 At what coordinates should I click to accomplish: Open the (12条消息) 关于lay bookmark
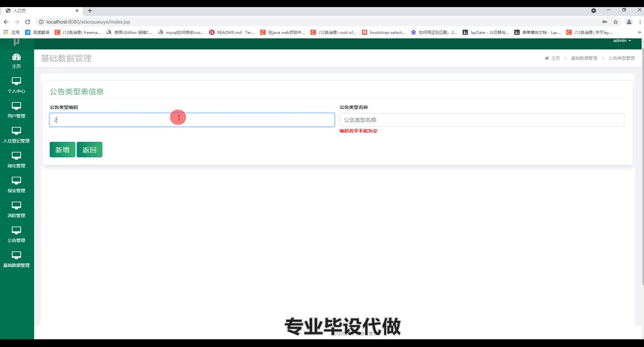coord(589,32)
